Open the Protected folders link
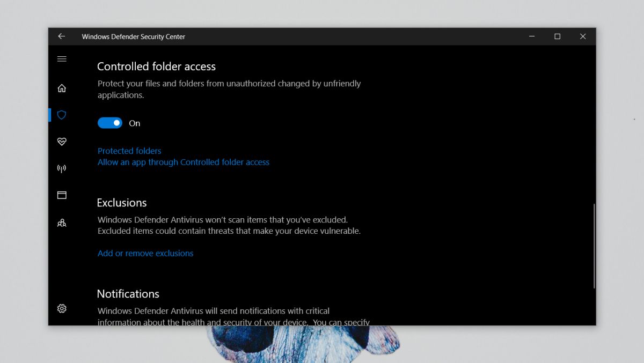Image resolution: width=644 pixels, height=363 pixels. click(x=129, y=151)
